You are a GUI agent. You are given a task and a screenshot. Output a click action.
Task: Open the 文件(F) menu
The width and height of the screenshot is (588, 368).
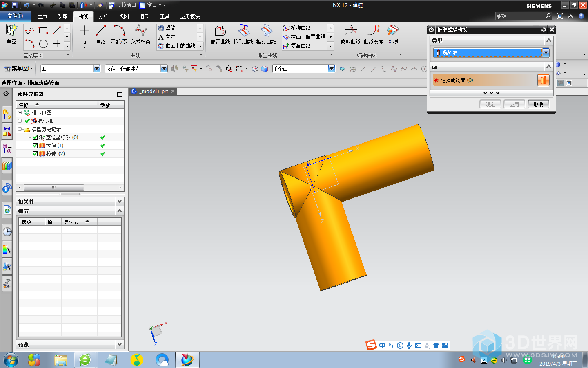[x=15, y=16]
